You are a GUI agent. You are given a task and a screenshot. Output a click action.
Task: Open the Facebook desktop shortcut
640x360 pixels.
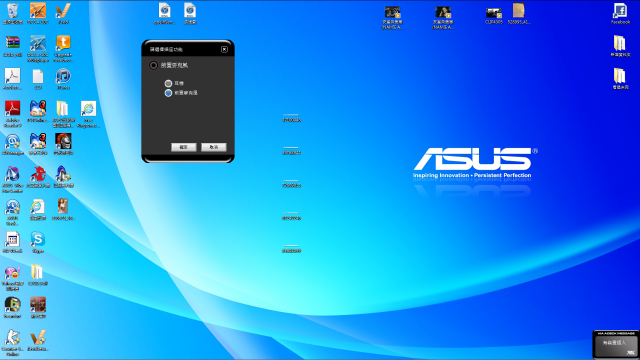[x=620, y=11]
